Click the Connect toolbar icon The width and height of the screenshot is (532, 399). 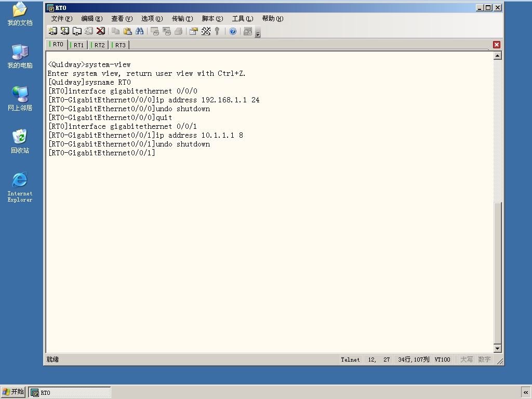52,31
